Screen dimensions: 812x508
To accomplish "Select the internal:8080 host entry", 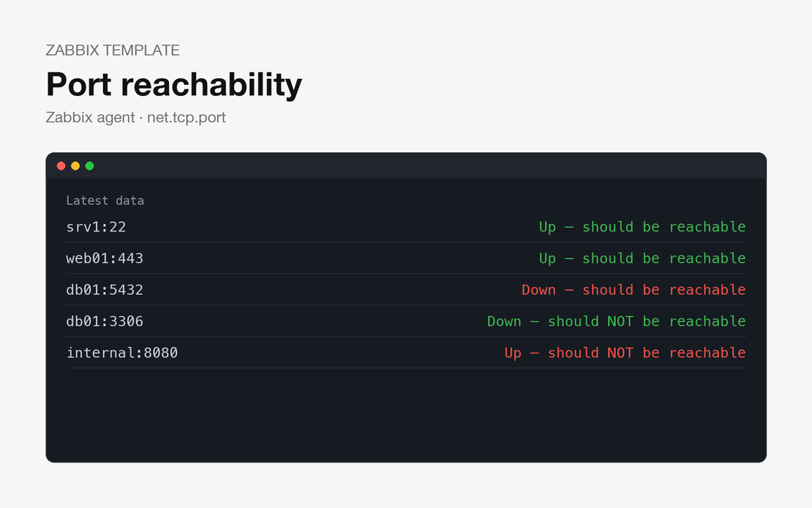I will tap(122, 353).
